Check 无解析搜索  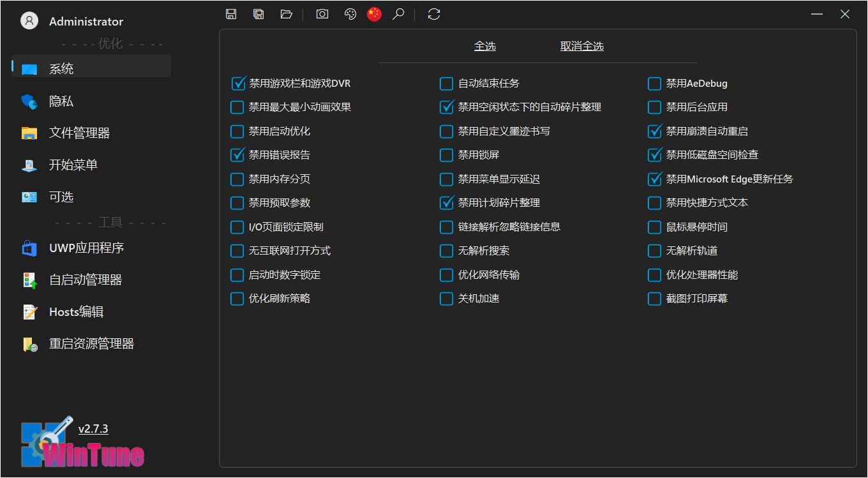(447, 251)
